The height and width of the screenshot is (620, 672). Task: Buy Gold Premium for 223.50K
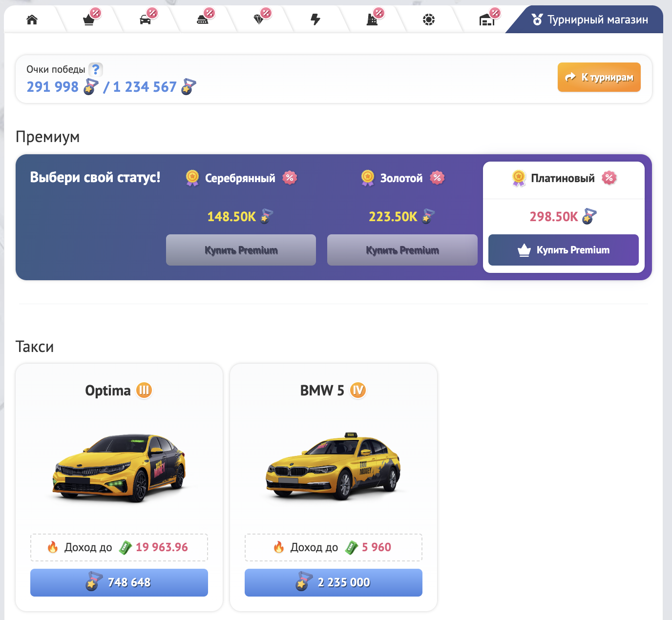click(x=402, y=250)
